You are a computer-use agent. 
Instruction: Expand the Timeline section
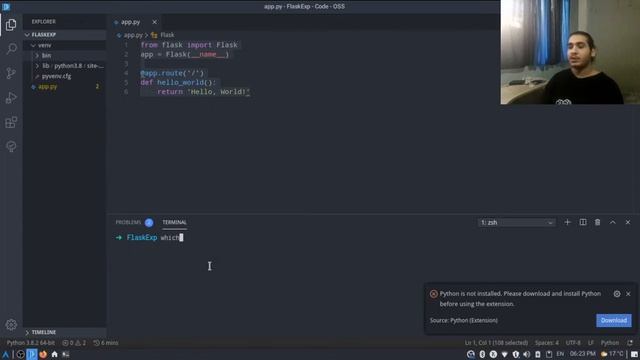[64, 332]
